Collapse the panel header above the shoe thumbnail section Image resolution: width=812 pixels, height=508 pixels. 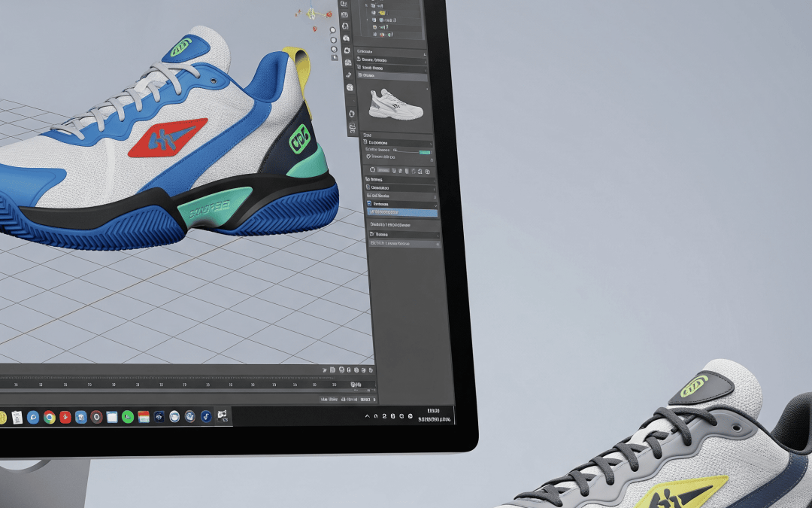point(392,76)
